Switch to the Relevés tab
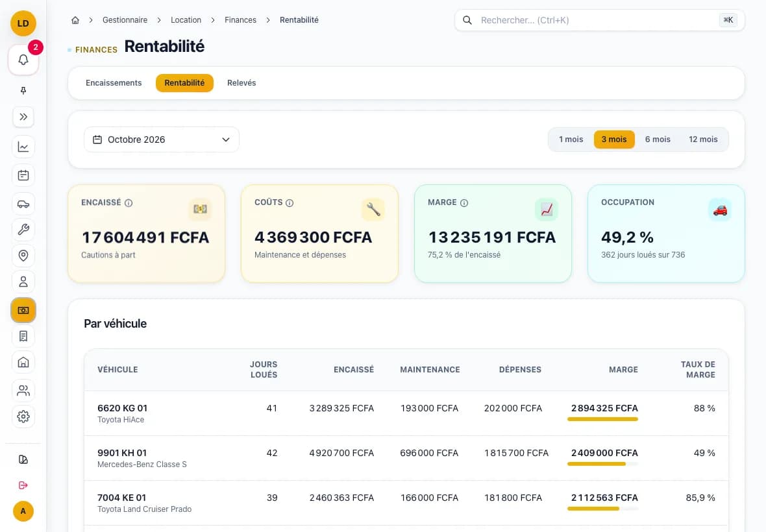This screenshot has height=532, width=766. [x=241, y=83]
